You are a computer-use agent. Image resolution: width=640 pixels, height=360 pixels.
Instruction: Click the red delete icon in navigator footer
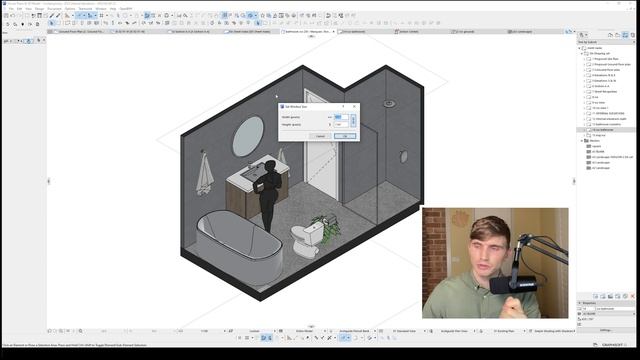[x=633, y=296]
